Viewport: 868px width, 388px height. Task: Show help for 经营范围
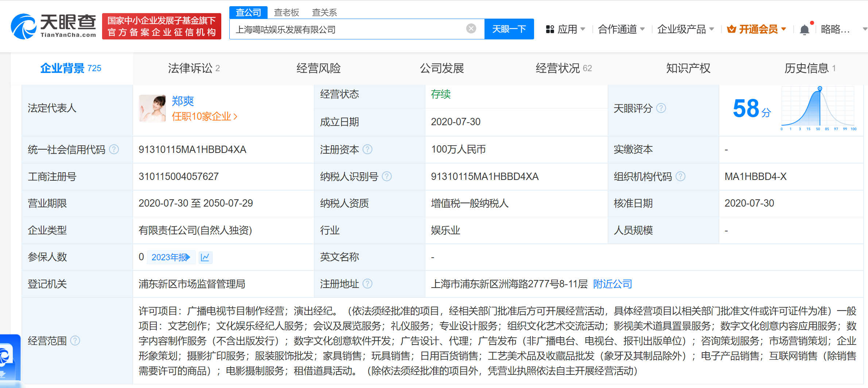(75, 341)
